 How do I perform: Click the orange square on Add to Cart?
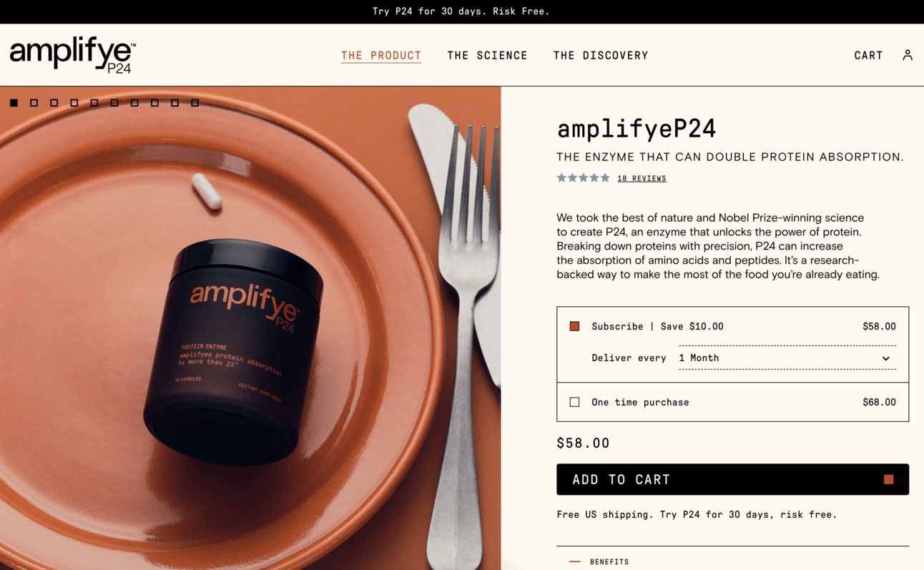point(888,480)
